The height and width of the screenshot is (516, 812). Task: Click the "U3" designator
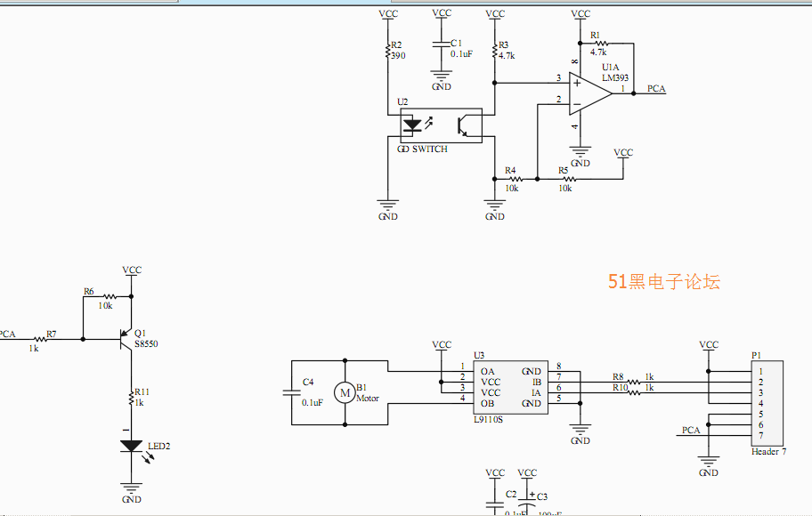[479, 355]
